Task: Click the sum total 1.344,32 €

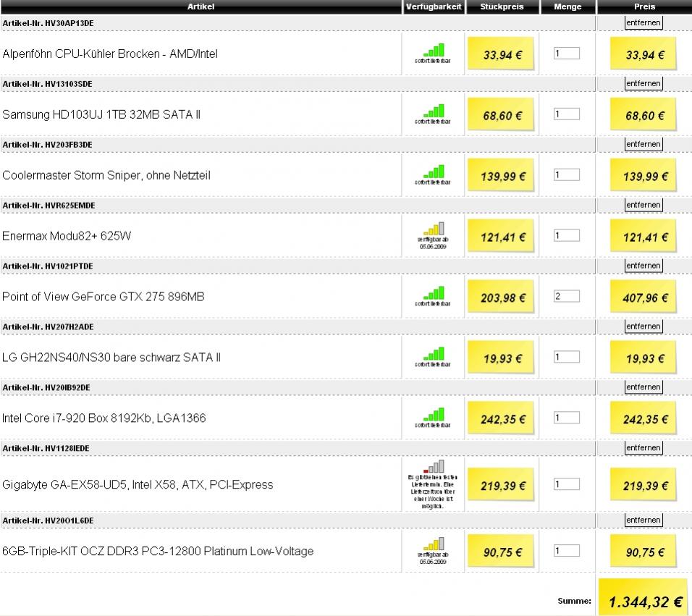Action: point(644,599)
